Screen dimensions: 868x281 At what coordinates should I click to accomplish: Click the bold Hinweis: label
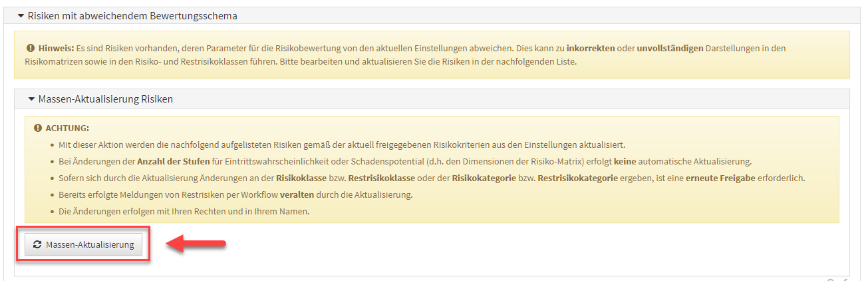tap(55, 49)
